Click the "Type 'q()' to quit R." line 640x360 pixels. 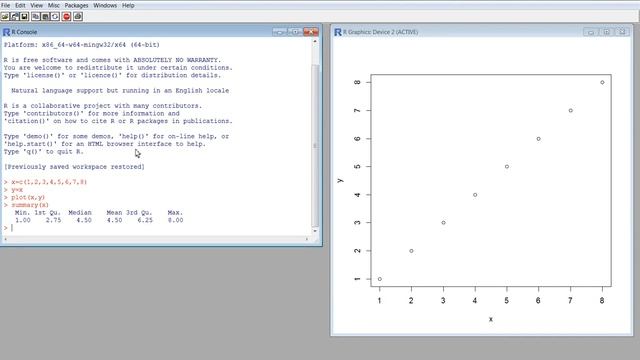click(x=43, y=152)
